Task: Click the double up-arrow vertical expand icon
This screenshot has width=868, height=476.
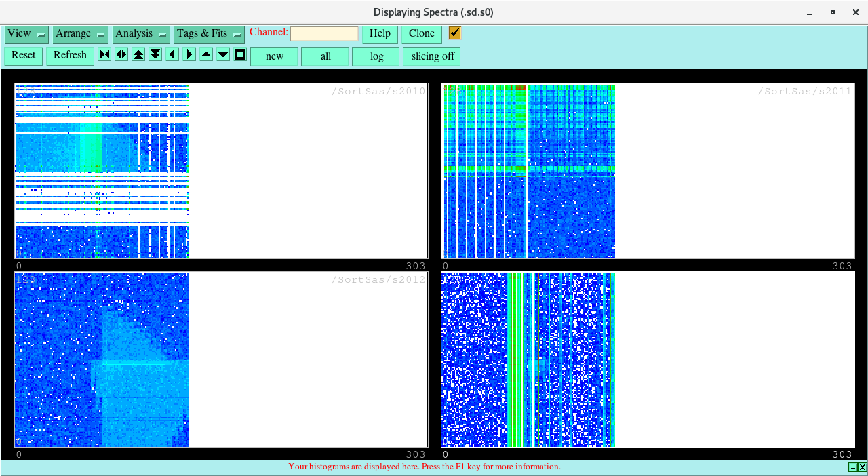Action: click(138, 55)
